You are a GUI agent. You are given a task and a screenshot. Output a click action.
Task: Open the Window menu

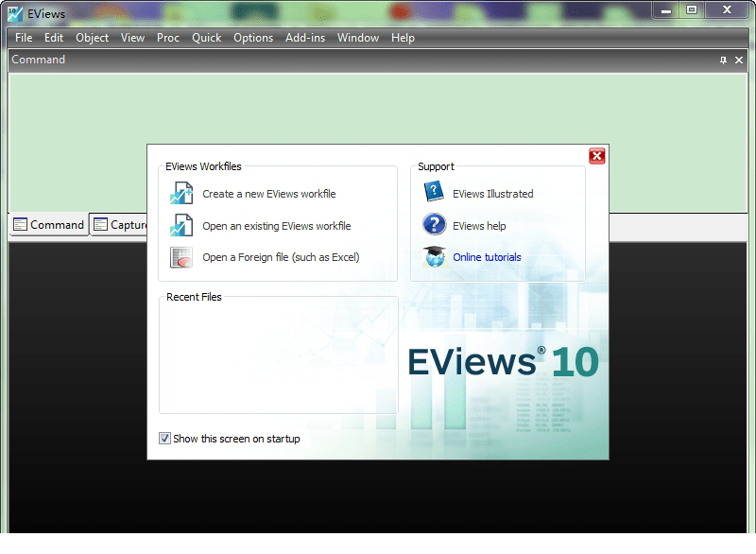pyautogui.click(x=358, y=38)
